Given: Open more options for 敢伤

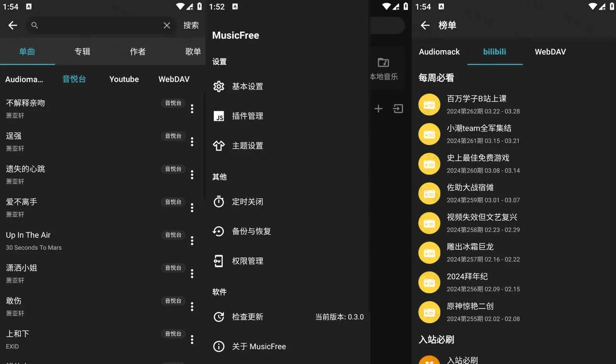Looking at the screenshot, I should (x=192, y=307).
